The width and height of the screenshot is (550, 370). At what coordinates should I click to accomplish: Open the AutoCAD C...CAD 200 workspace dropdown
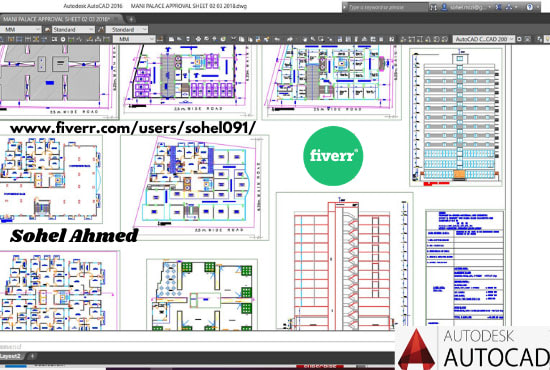click(x=484, y=39)
